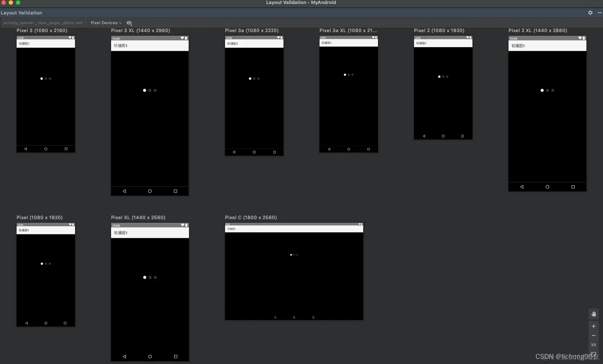Open Layout Validation settings gear
The width and height of the screenshot is (603, 364).
pyautogui.click(x=590, y=13)
